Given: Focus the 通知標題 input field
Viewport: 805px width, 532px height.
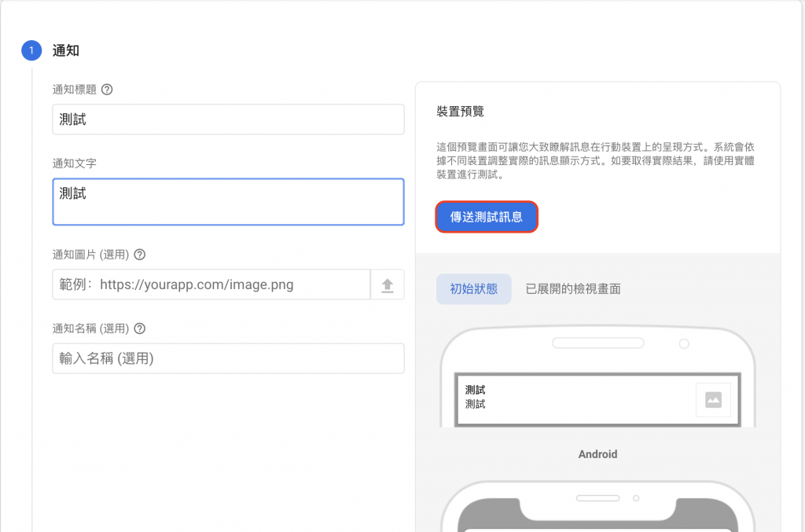Looking at the screenshot, I should pyautogui.click(x=228, y=119).
